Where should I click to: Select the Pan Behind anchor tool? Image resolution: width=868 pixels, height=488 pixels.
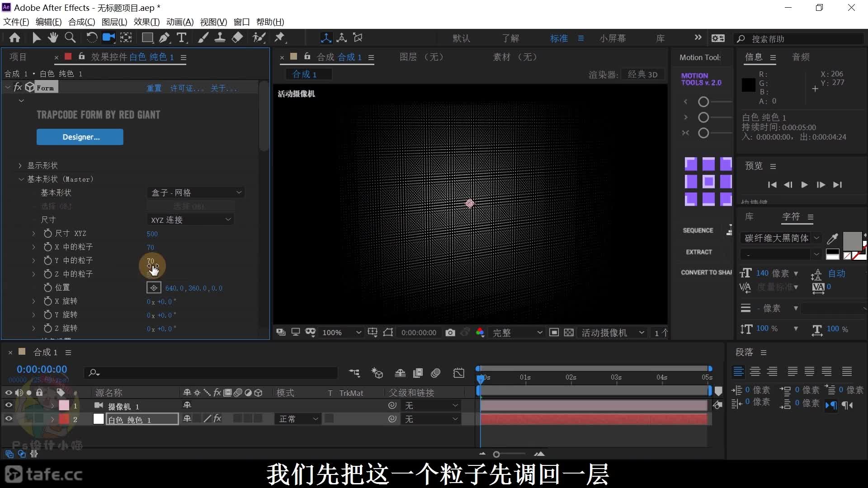click(126, 38)
